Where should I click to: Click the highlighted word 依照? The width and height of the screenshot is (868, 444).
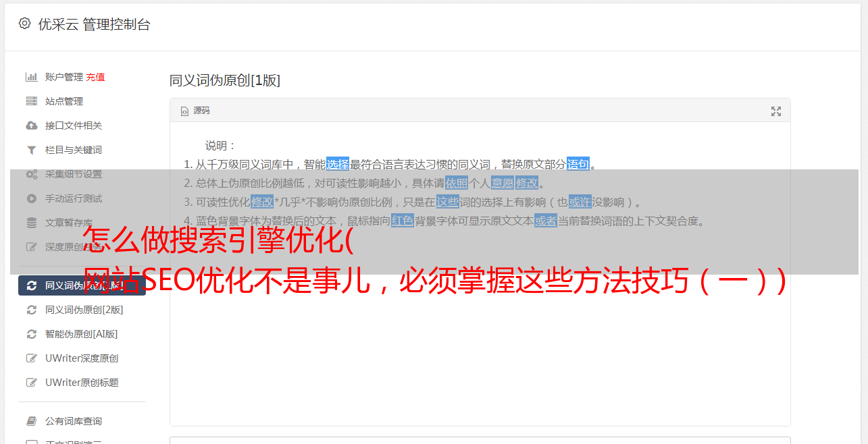pos(457,183)
